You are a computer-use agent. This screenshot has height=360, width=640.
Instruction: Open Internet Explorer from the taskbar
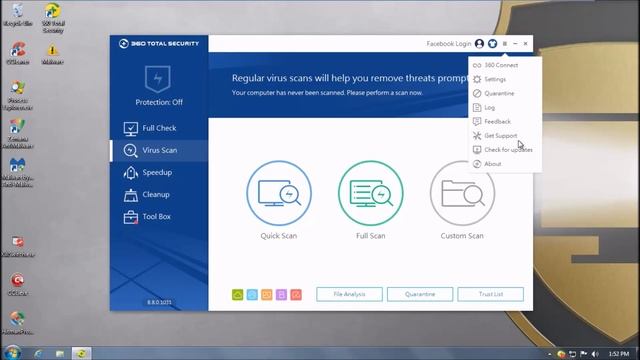coord(38,353)
